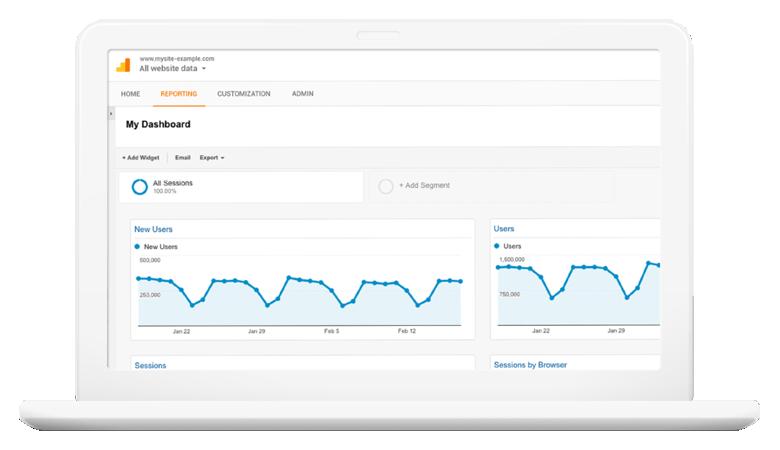Open the New Users widget title link
Screen dimensions: 780x450
click(x=153, y=230)
